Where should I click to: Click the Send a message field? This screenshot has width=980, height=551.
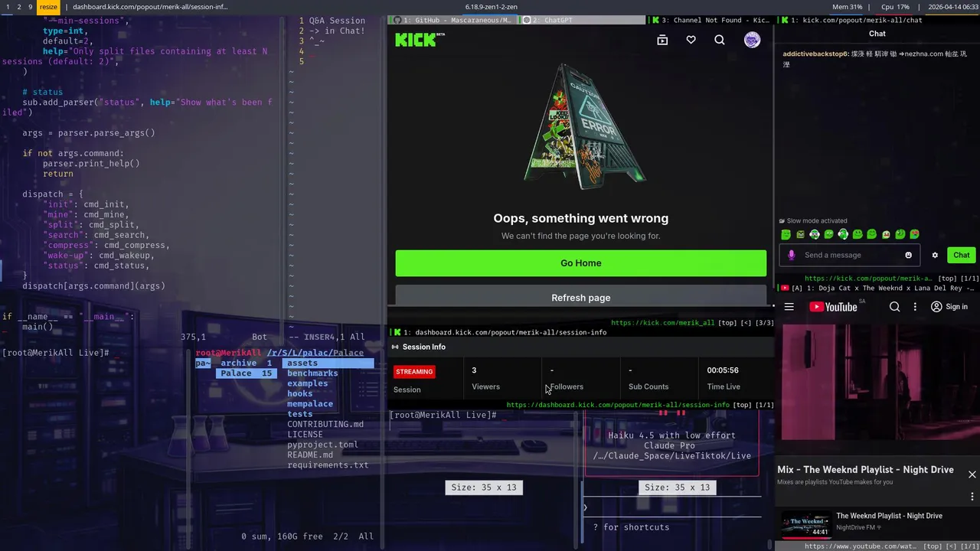tap(850, 255)
